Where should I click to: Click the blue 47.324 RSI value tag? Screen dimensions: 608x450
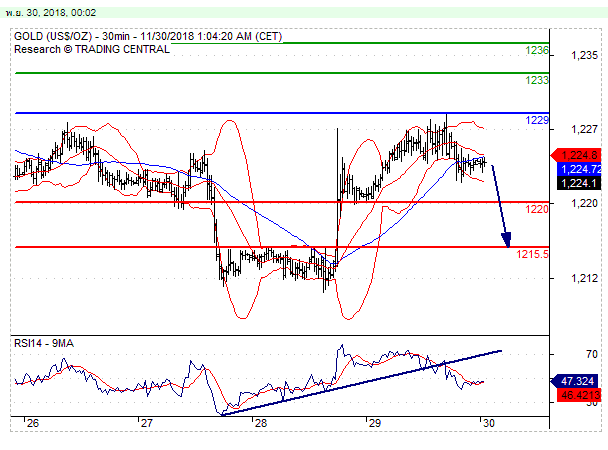(579, 381)
